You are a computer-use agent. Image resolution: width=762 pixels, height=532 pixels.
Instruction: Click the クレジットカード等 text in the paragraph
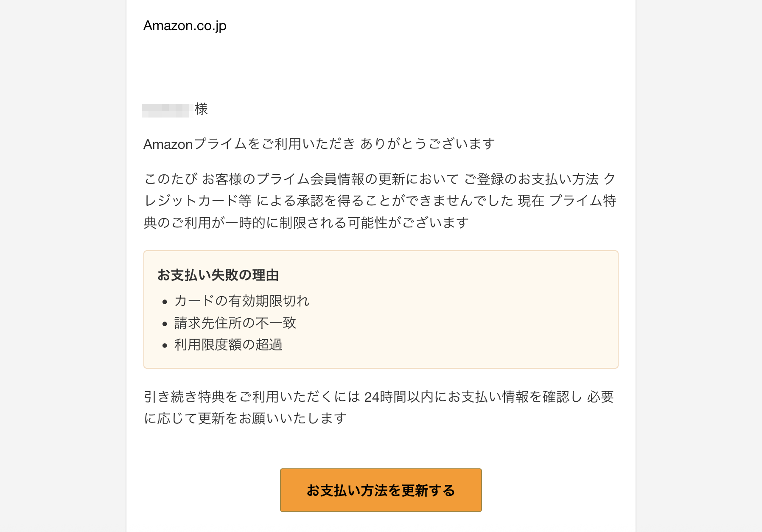198,201
